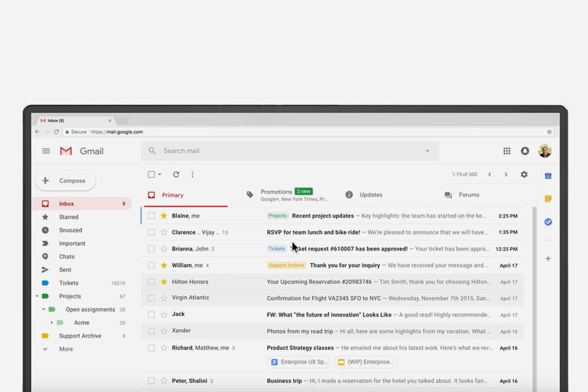Star the Brianna, John email
This screenshot has height=392, width=588.
[164, 249]
